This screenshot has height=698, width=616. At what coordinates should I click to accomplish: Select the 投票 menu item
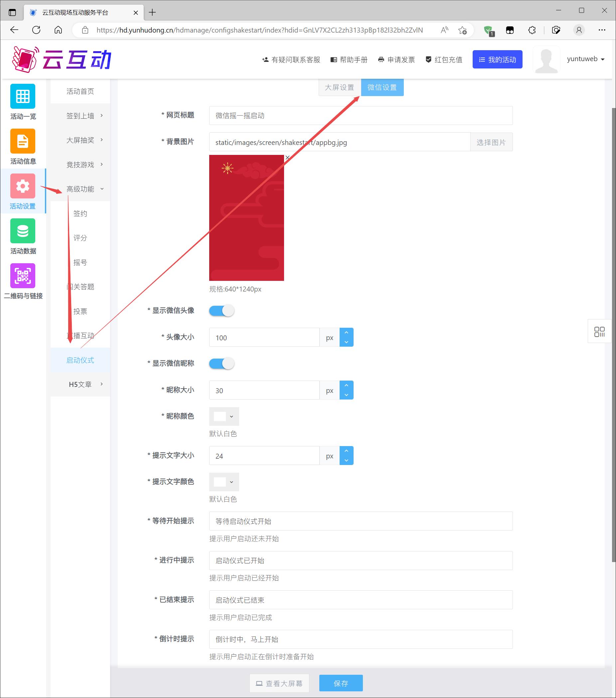(80, 311)
